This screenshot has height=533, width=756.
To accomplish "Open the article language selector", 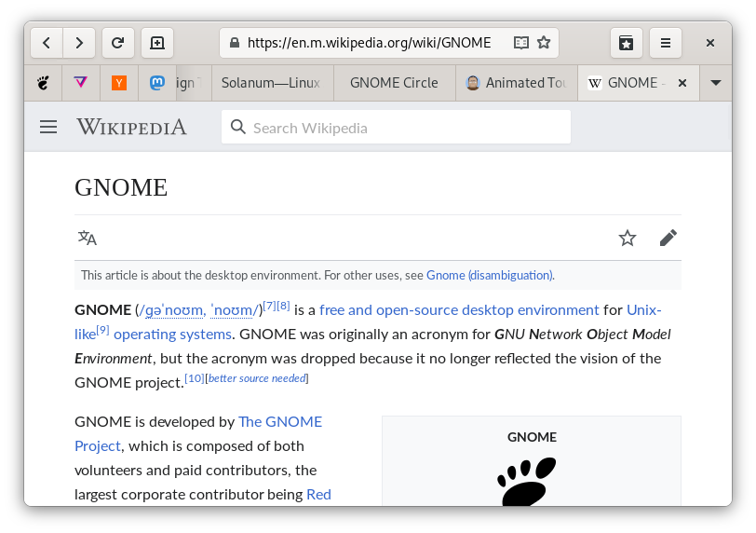I will [x=88, y=238].
